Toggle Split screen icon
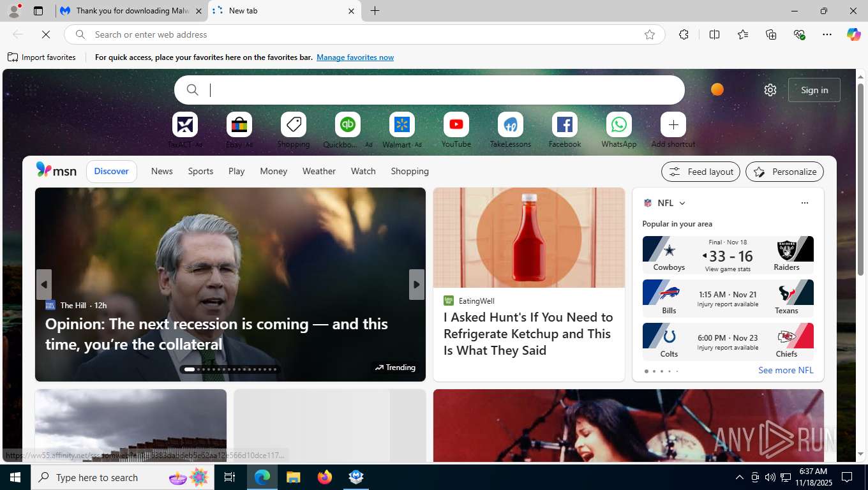This screenshot has width=868, height=490. point(715,34)
